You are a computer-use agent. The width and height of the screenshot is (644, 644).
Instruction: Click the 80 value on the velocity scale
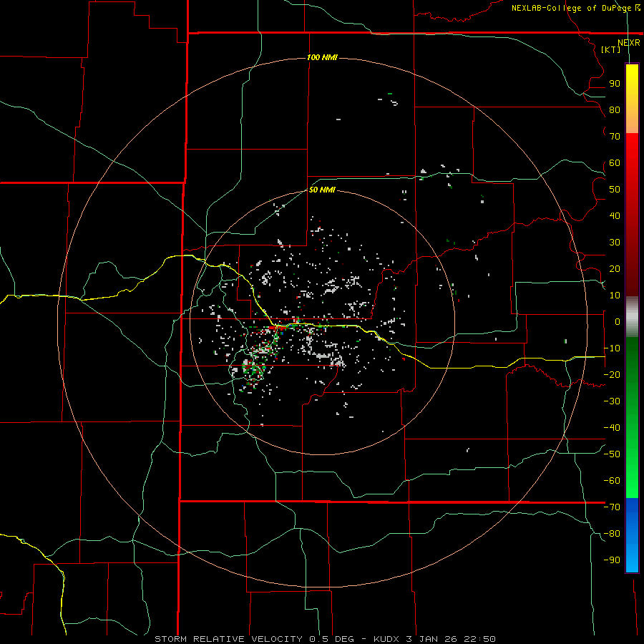click(615, 109)
